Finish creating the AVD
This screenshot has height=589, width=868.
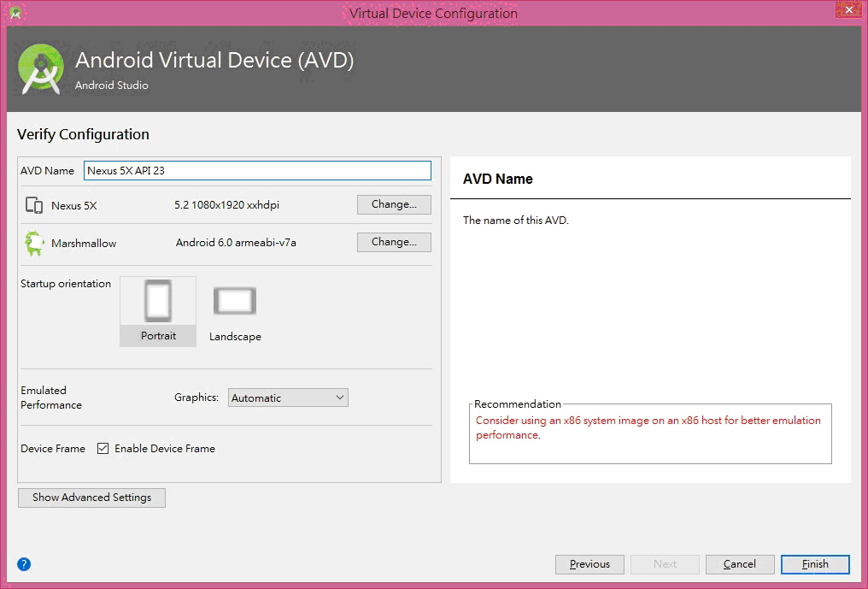pos(815,564)
